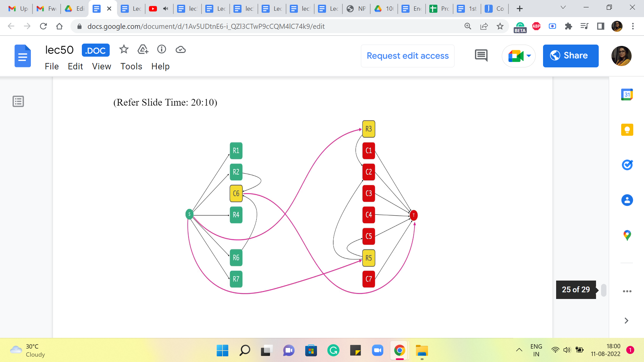Collapse the side panel chevron
The image size is (644, 362).
(x=626, y=321)
